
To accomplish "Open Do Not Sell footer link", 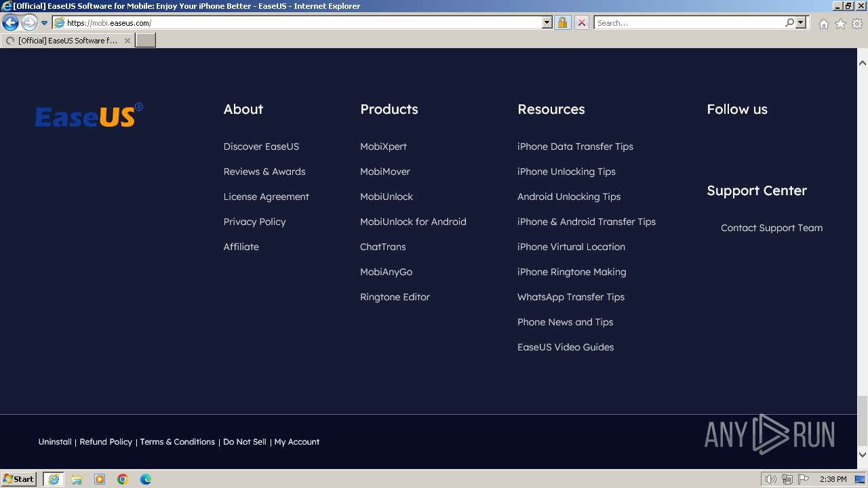I will tap(245, 442).
